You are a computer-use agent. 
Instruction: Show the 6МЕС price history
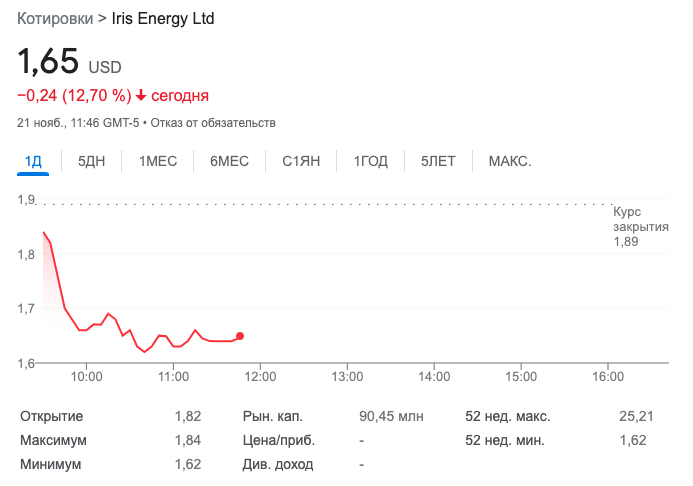[x=229, y=161]
